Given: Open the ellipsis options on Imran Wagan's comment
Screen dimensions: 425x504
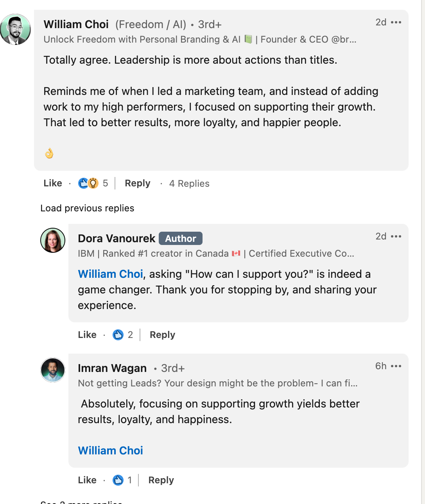Looking at the screenshot, I should coord(397,366).
